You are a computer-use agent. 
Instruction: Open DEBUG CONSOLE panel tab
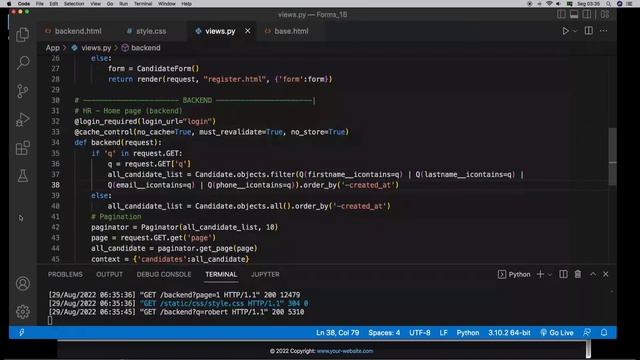(164, 274)
